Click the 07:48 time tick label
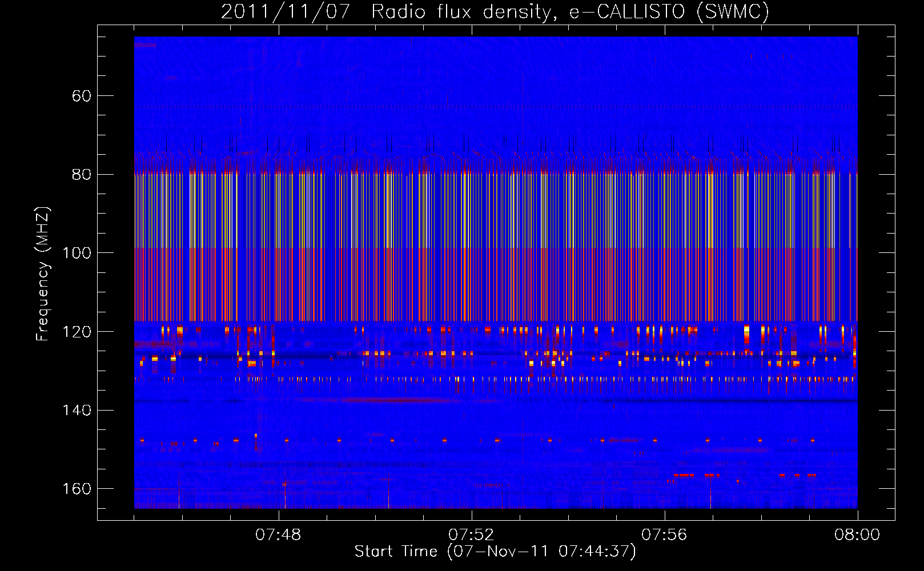 (x=278, y=535)
